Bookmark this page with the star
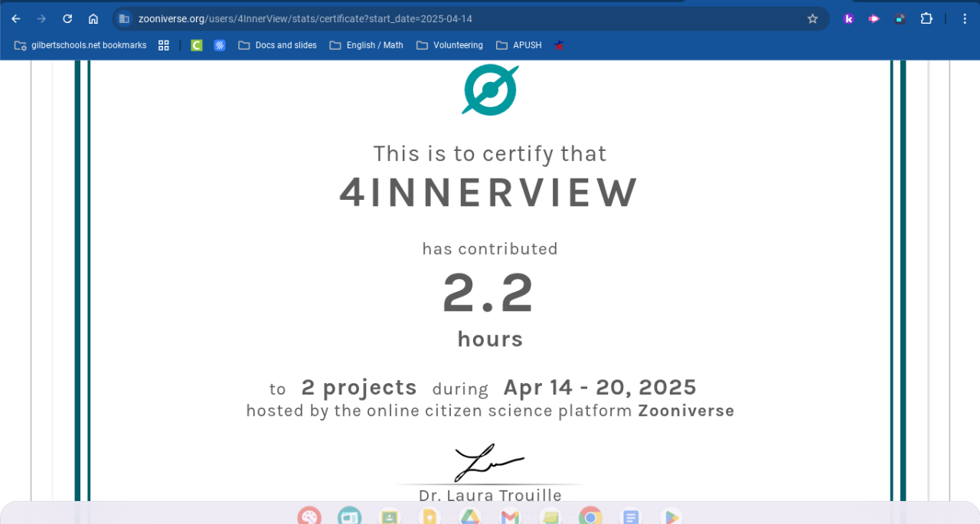This screenshot has height=524, width=980. tap(812, 18)
